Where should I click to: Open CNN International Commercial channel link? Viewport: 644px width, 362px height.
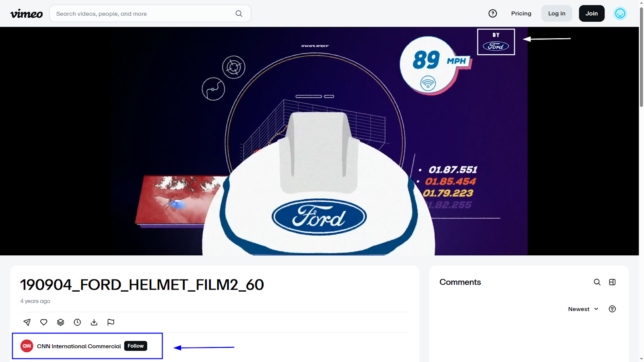79,346
